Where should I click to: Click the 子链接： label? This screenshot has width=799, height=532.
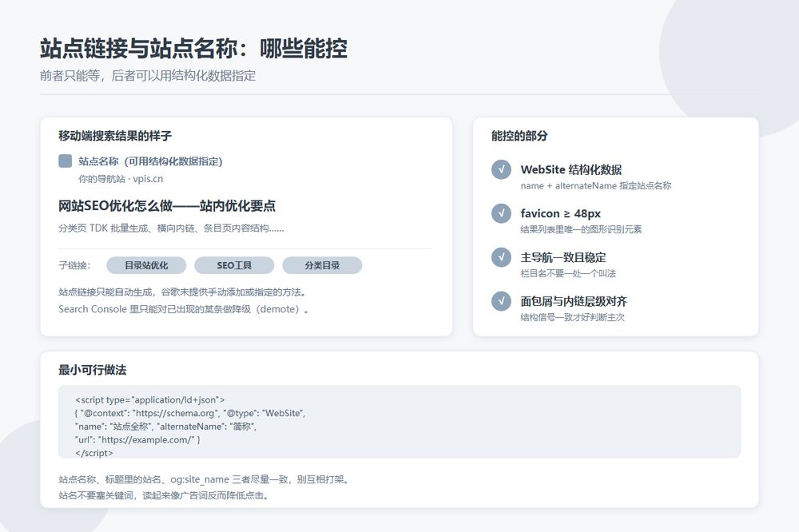(74, 265)
